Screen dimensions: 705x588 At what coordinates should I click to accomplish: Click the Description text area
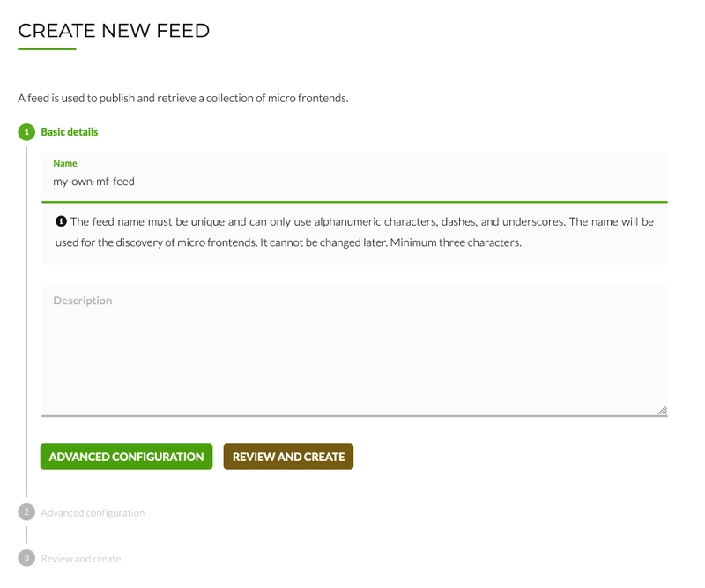coord(354,351)
